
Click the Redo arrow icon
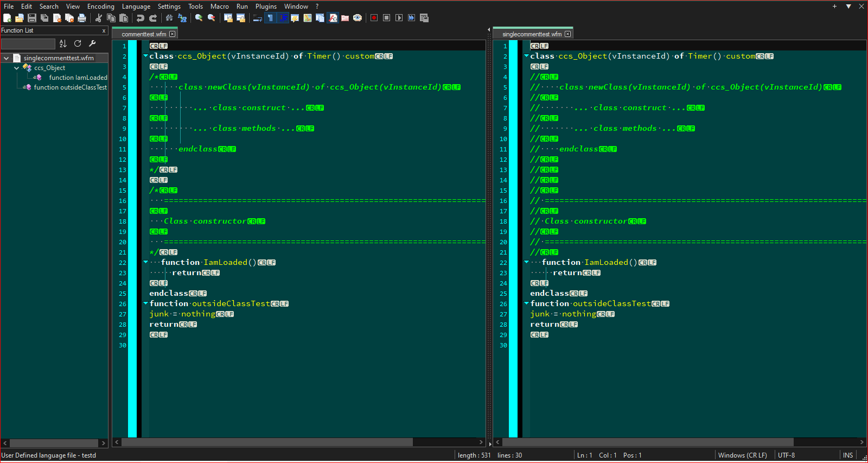coord(153,18)
